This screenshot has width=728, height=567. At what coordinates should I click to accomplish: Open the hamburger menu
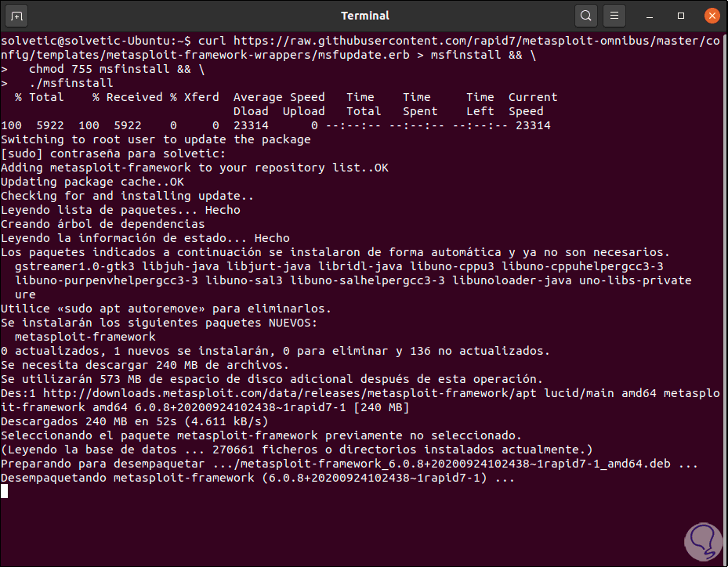click(x=614, y=16)
